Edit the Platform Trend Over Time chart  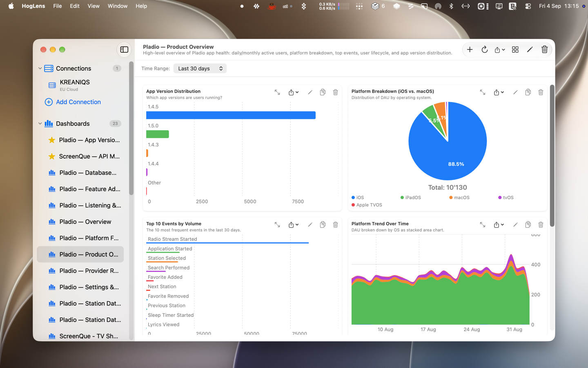(515, 224)
